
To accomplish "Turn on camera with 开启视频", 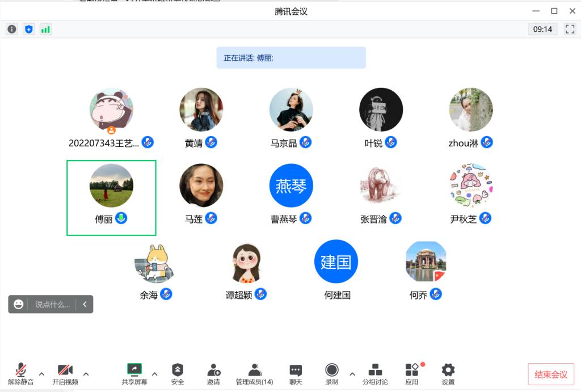I will (x=65, y=374).
